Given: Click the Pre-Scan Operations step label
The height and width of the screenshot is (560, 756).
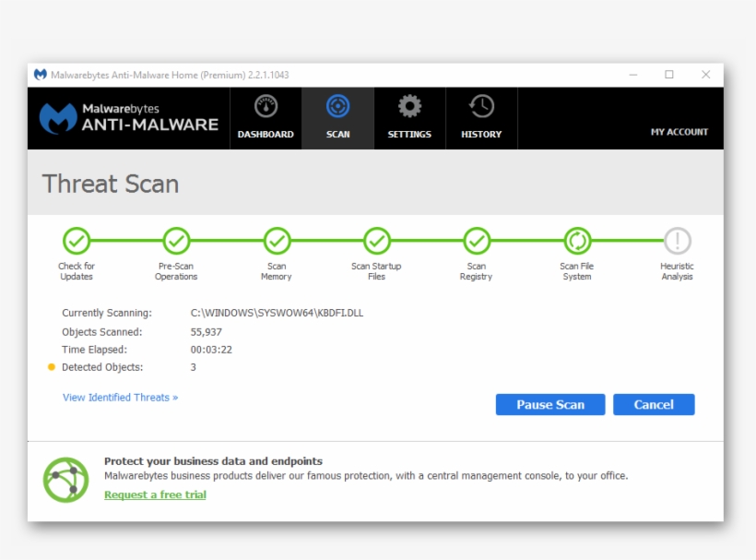Looking at the screenshot, I should pos(176,271).
